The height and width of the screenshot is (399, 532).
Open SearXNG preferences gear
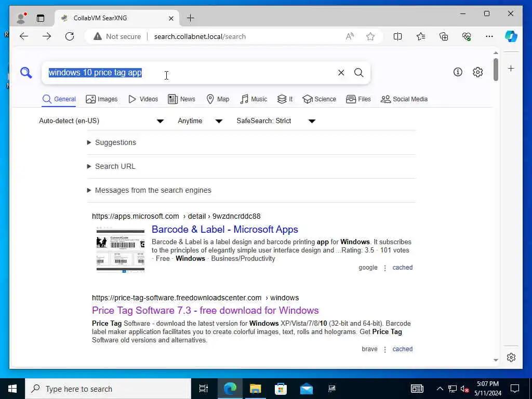pyautogui.click(x=478, y=72)
